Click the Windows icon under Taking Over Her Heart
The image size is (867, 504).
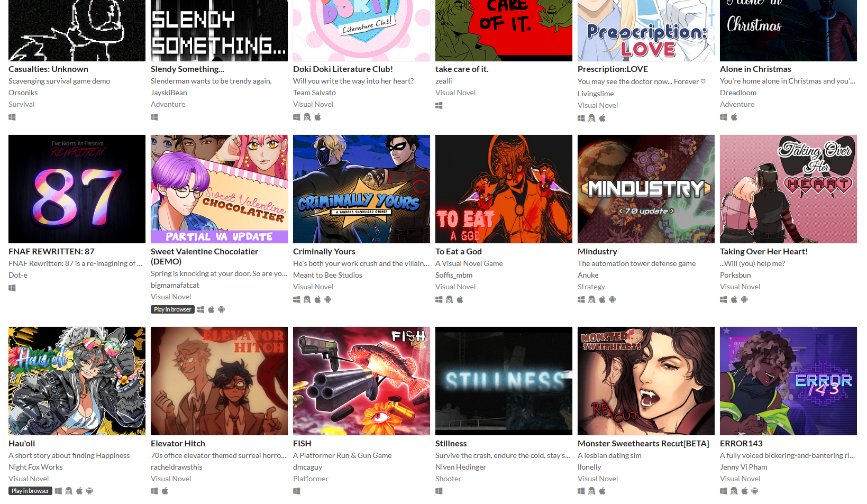[724, 300]
